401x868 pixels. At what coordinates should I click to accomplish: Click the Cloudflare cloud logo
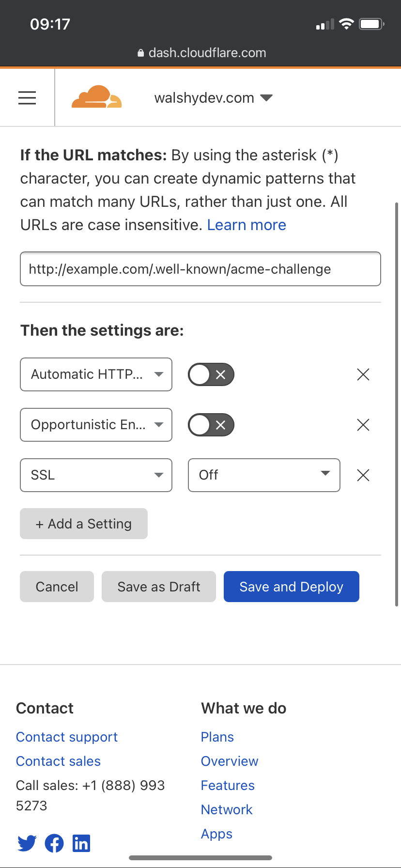click(96, 96)
